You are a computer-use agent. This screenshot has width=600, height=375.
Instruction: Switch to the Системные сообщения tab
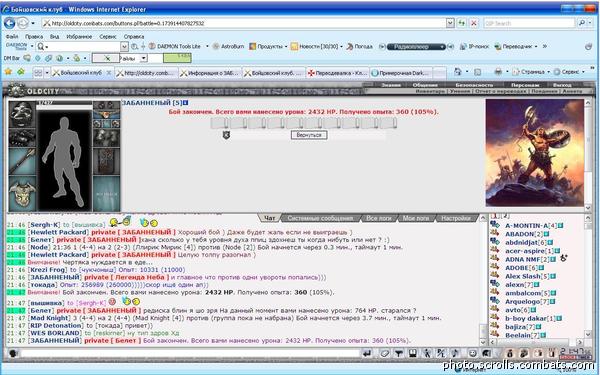click(x=320, y=218)
